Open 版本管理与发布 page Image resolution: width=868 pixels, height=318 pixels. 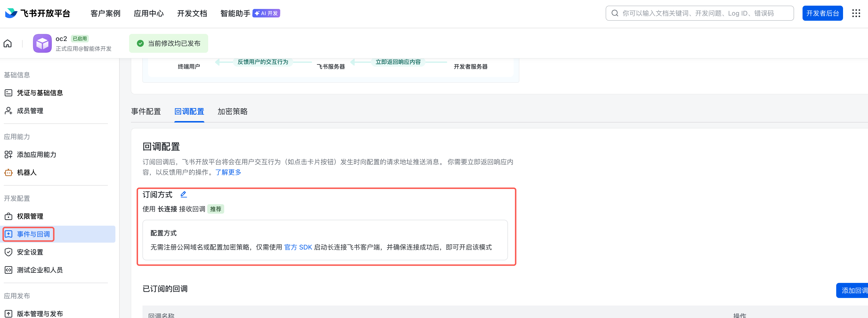click(x=40, y=313)
